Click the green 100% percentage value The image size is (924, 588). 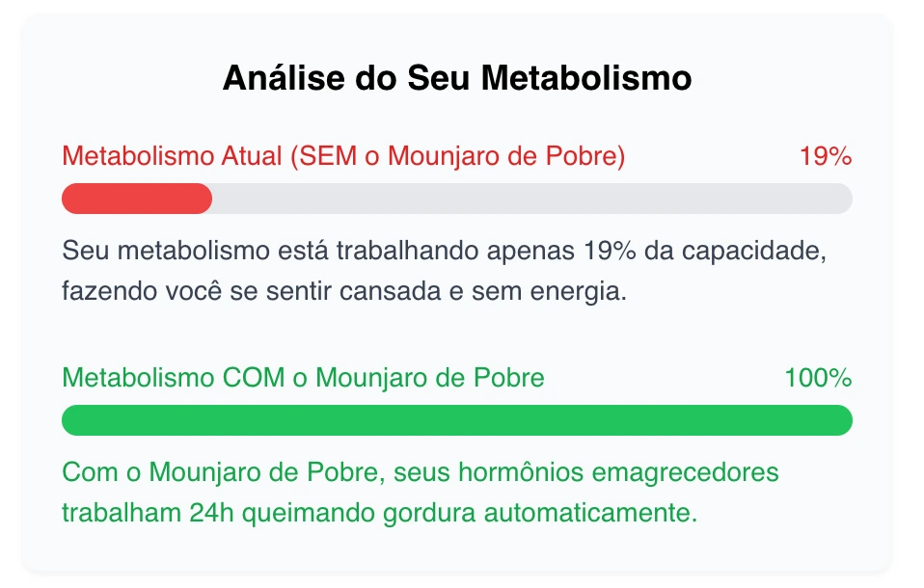(x=818, y=378)
